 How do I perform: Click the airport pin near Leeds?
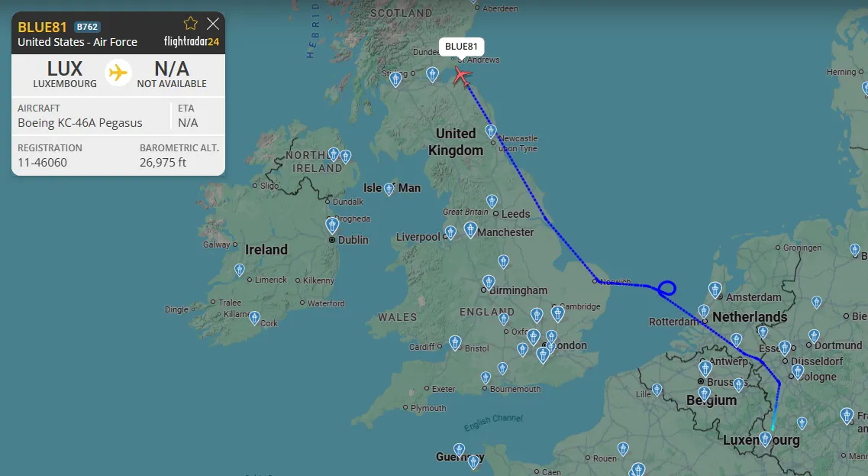click(x=492, y=202)
